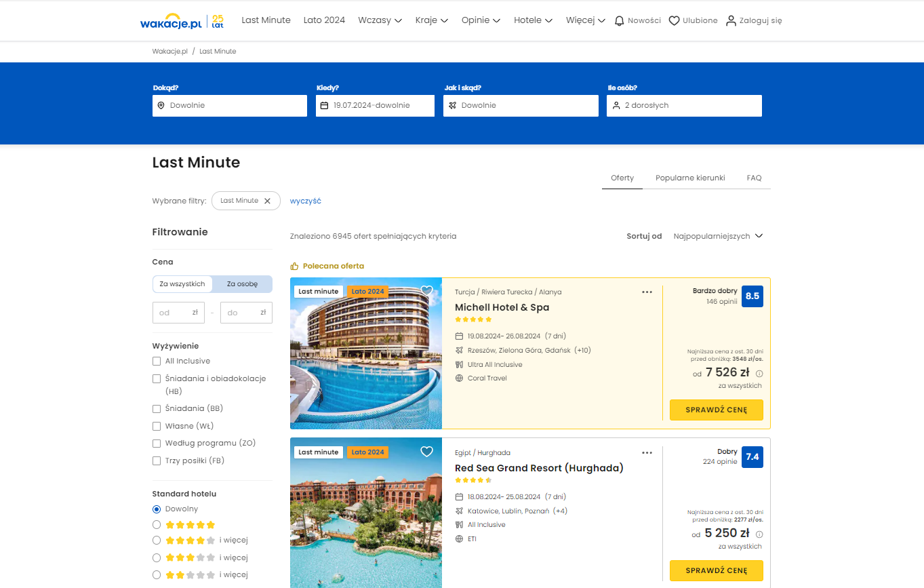Select the Oferty tab

(x=622, y=178)
